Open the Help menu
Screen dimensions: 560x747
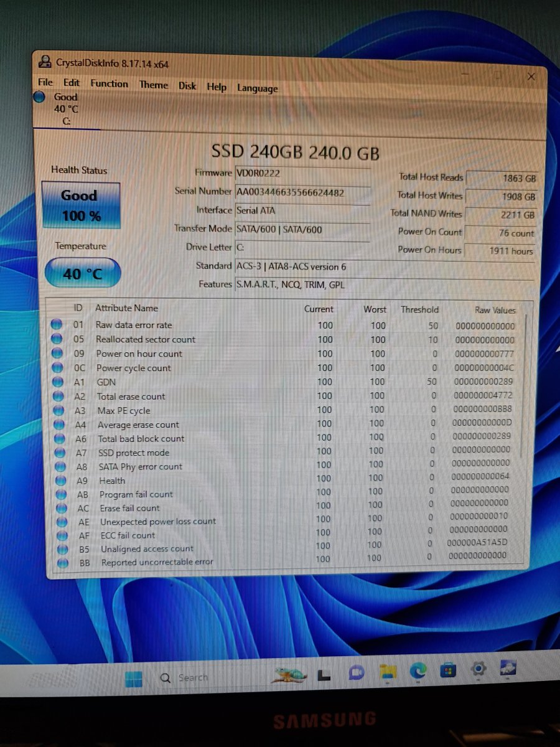[x=217, y=87]
